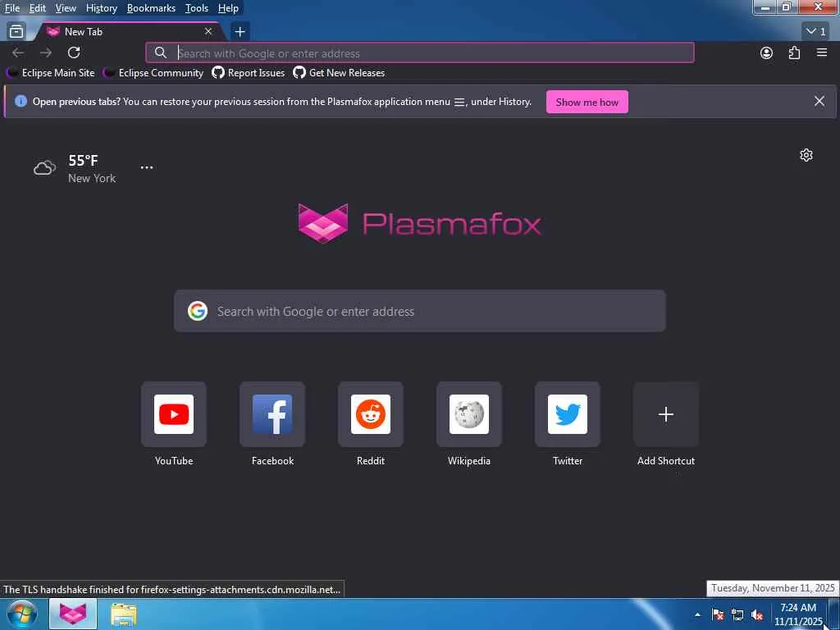Image resolution: width=840 pixels, height=630 pixels.
Task: Select the New Tab tab
Action: pyautogui.click(x=129, y=32)
